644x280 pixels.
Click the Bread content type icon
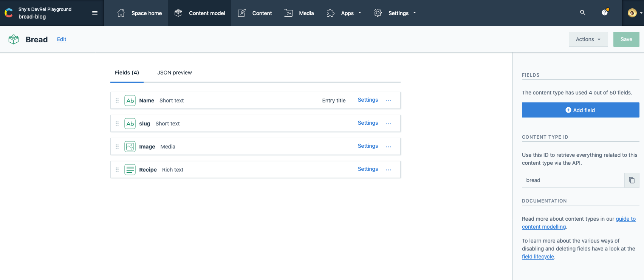(x=14, y=39)
